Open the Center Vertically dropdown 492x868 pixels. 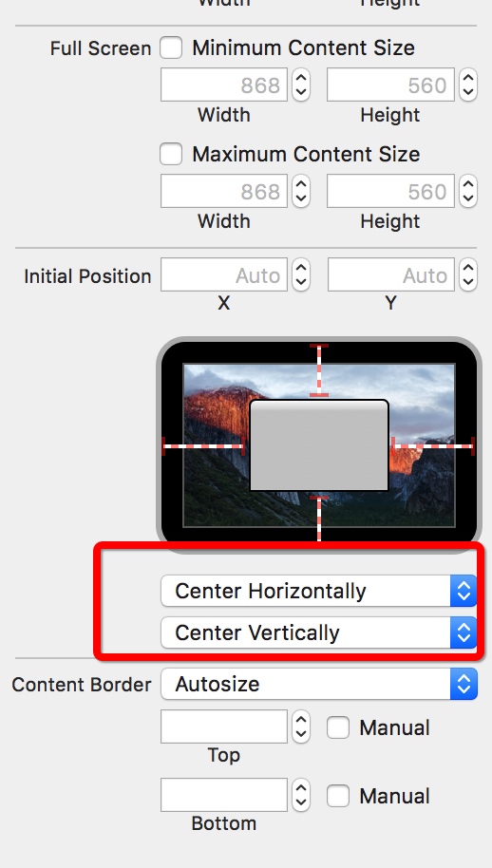[319, 632]
